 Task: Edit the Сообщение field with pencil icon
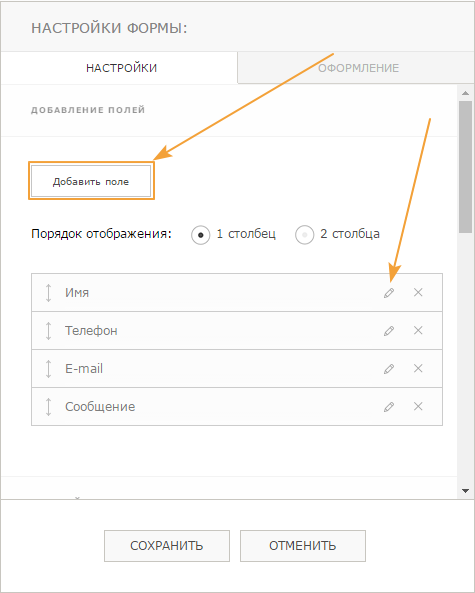(x=389, y=407)
